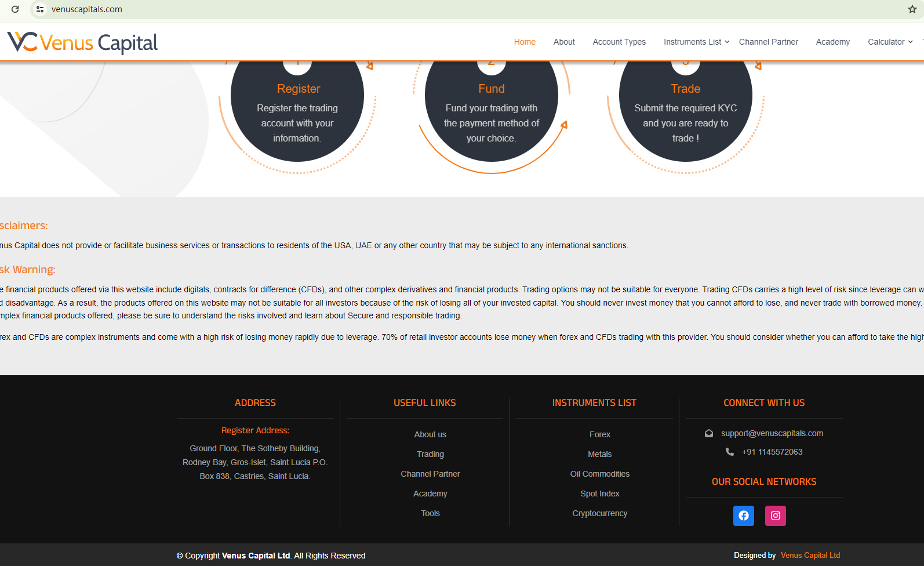Select Channel Partner in the top navigation
Screen dimensions: 924x566
[768, 42]
